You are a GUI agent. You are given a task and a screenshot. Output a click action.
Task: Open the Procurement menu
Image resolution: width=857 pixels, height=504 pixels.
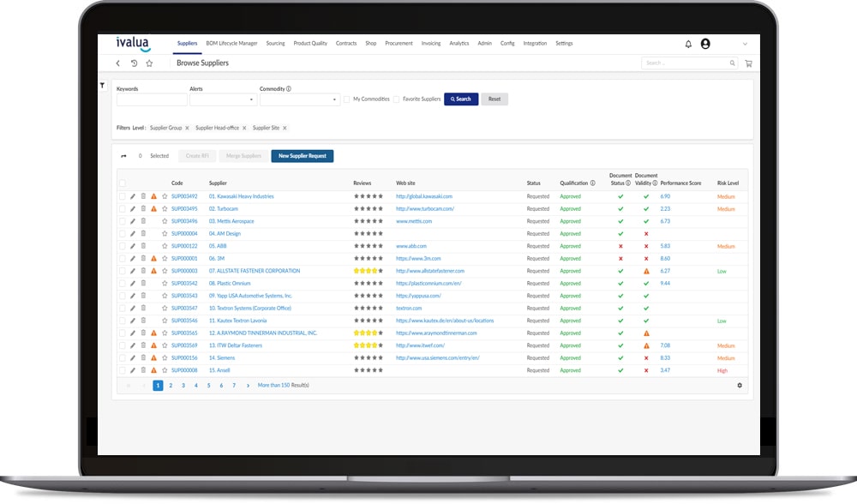click(x=399, y=43)
